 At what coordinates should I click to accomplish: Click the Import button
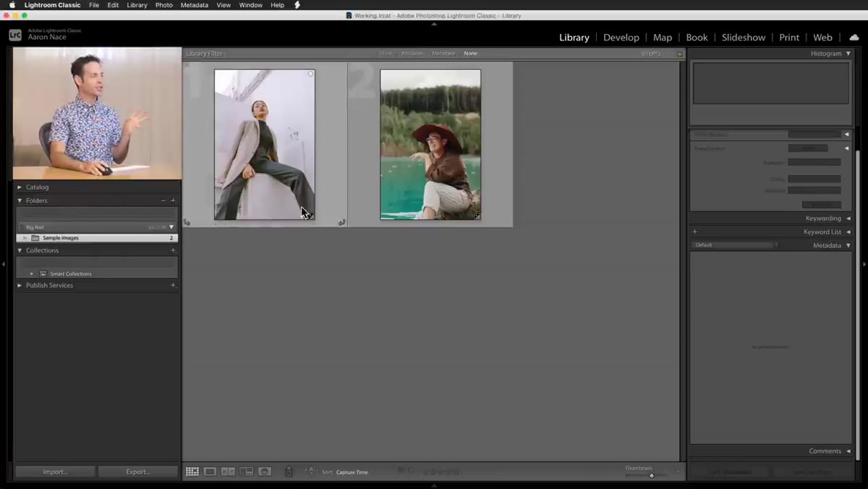click(x=56, y=472)
